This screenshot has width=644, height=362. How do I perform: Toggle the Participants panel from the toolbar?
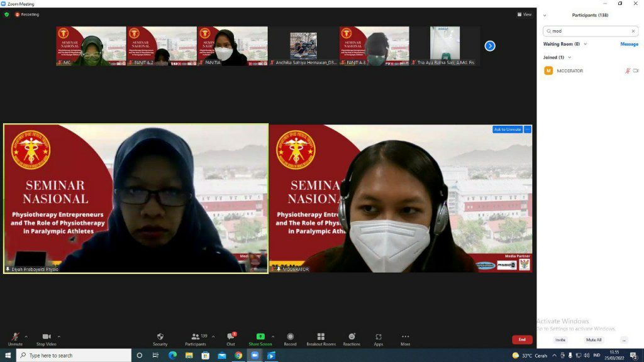point(196,337)
